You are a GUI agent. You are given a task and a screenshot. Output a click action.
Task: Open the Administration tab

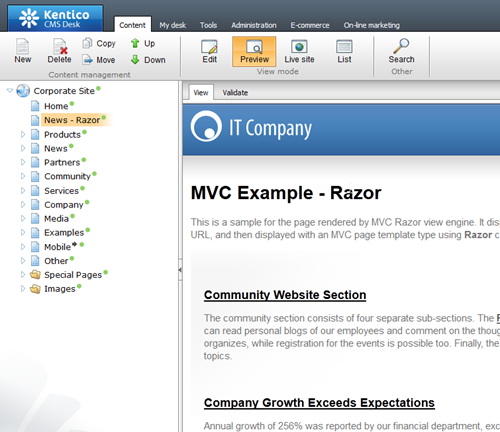pyautogui.click(x=254, y=25)
